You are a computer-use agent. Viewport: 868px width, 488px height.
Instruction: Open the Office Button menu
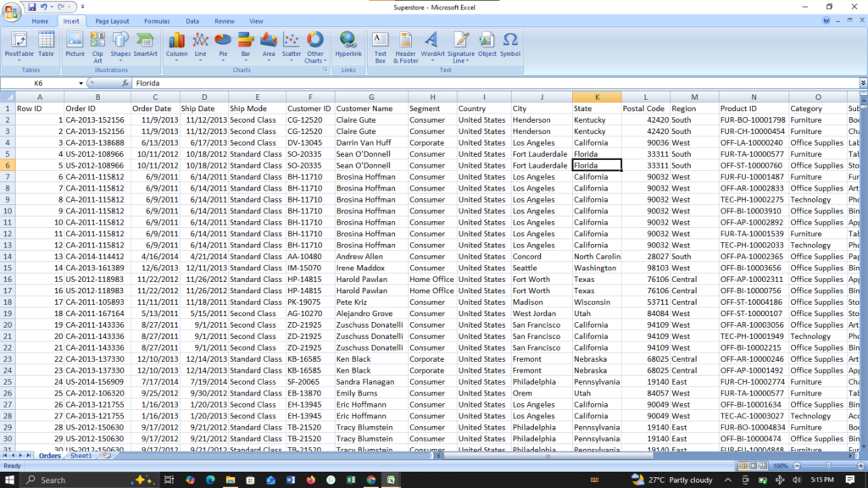coord(11,11)
